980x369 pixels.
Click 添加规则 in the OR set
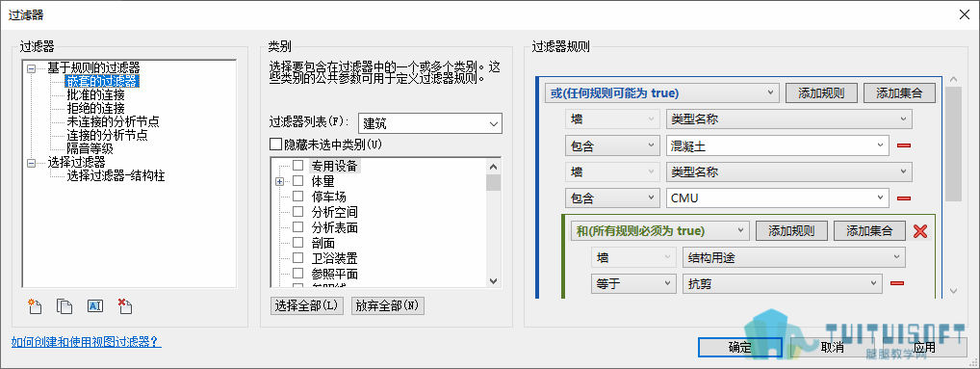point(821,93)
